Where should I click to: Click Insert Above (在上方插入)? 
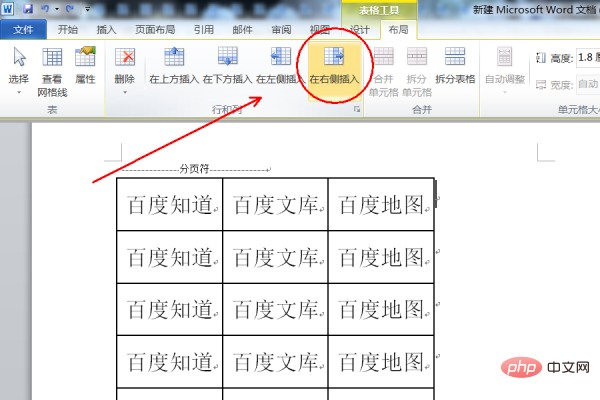(173, 64)
